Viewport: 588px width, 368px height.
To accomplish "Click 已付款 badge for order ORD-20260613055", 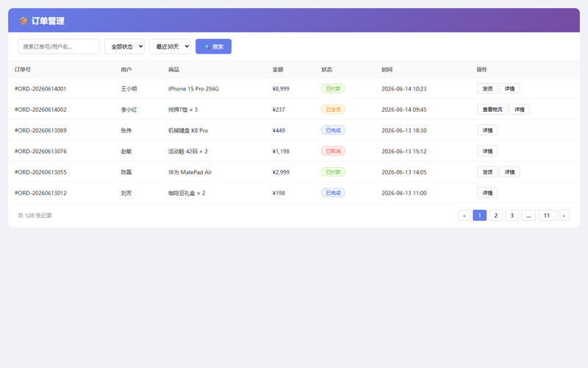I will tap(333, 172).
